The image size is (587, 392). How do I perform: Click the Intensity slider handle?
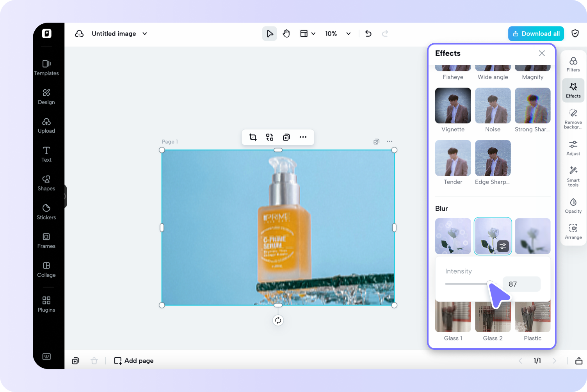pyautogui.click(x=489, y=284)
